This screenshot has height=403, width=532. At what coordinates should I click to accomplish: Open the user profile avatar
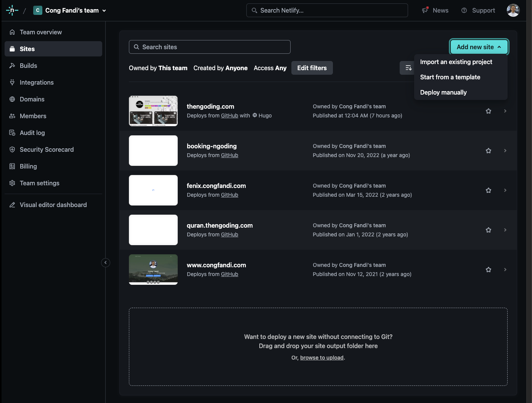(x=513, y=10)
